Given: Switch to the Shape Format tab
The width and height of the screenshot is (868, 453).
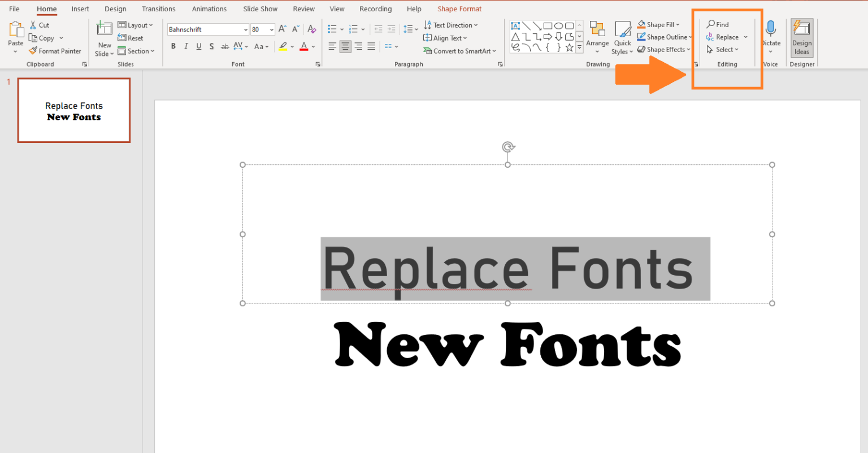Looking at the screenshot, I should (459, 9).
